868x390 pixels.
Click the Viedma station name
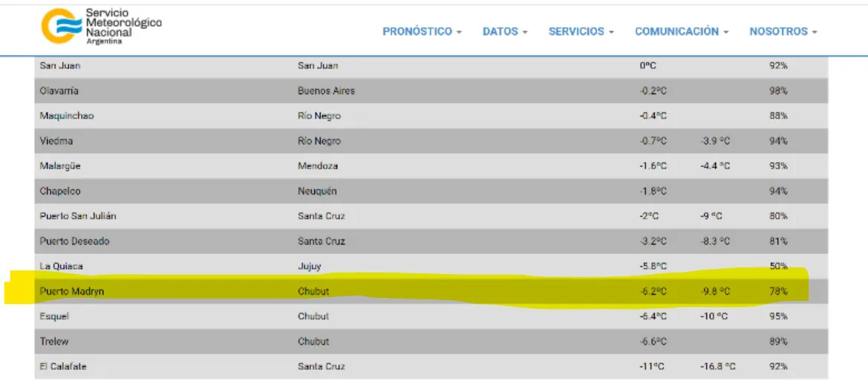click(x=56, y=141)
